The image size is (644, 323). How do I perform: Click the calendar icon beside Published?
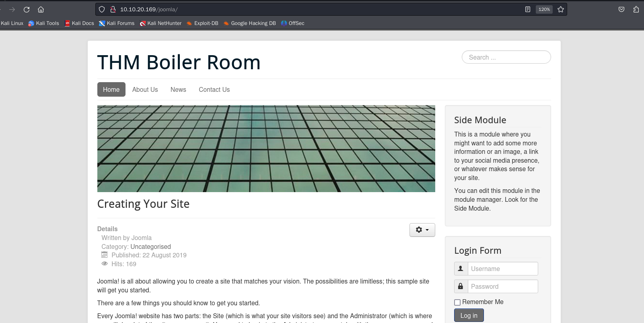105,255
